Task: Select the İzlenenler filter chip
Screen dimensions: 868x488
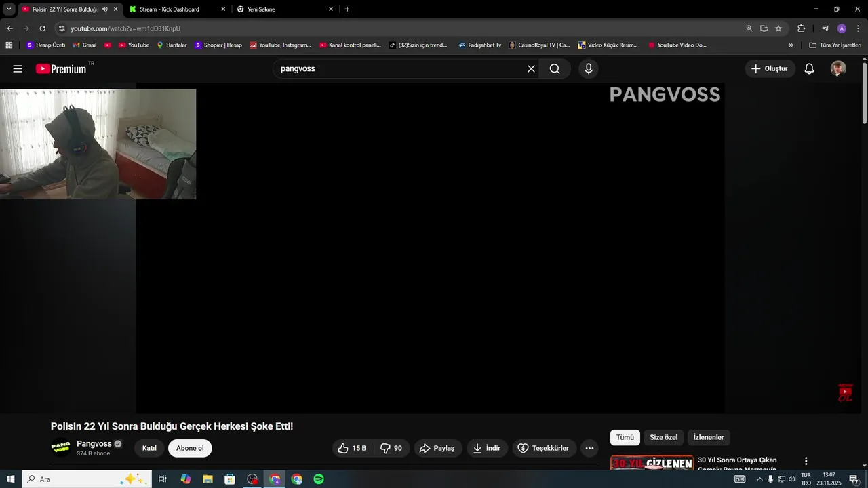Action: (x=709, y=437)
